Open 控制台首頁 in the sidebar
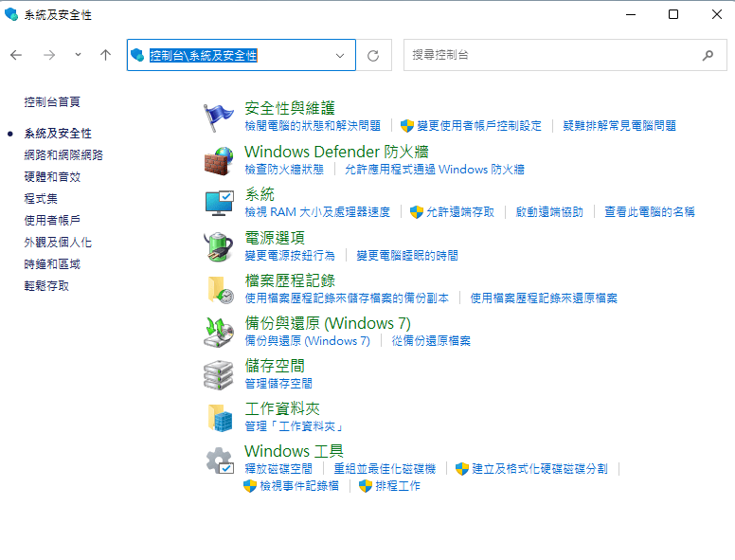This screenshot has width=735, height=560. (52, 101)
